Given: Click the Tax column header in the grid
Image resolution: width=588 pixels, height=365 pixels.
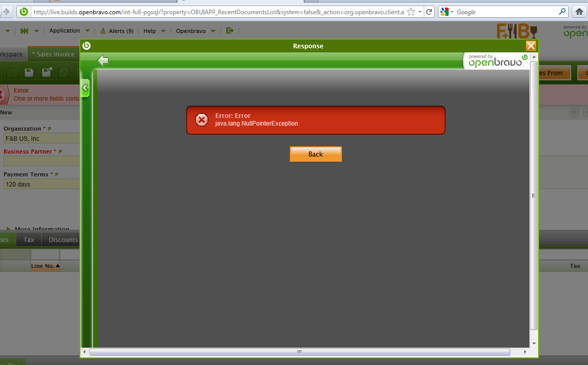Looking at the screenshot, I should [x=574, y=266].
